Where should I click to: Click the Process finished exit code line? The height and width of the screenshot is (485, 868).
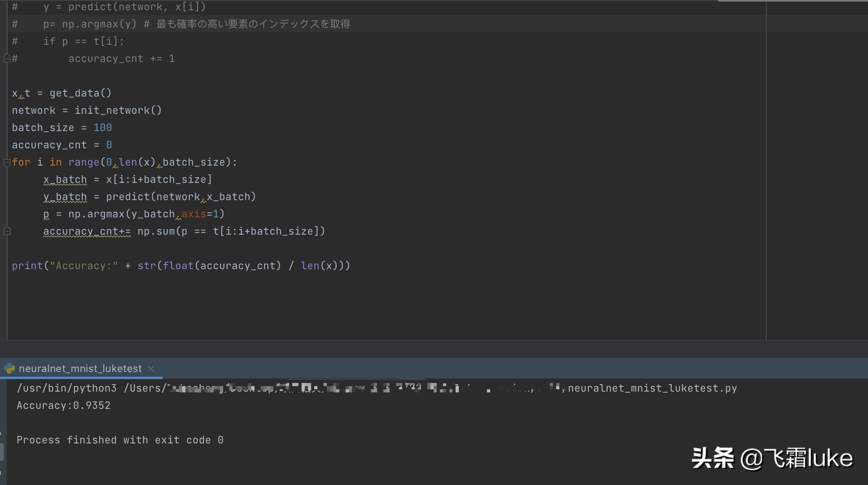[x=120, y=440]
